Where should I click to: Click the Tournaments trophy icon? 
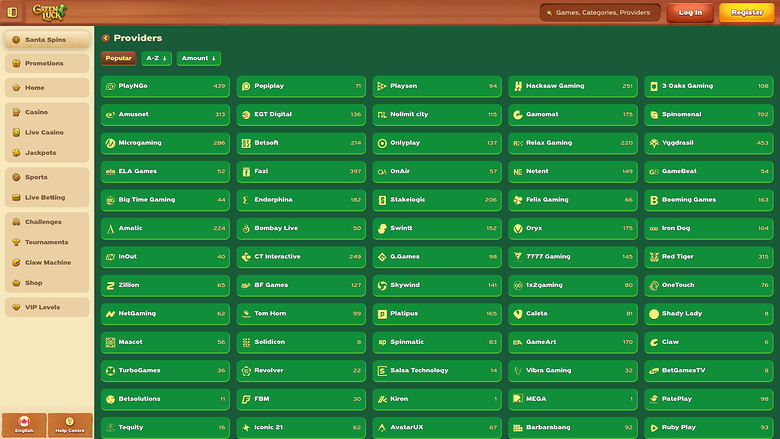16,242
